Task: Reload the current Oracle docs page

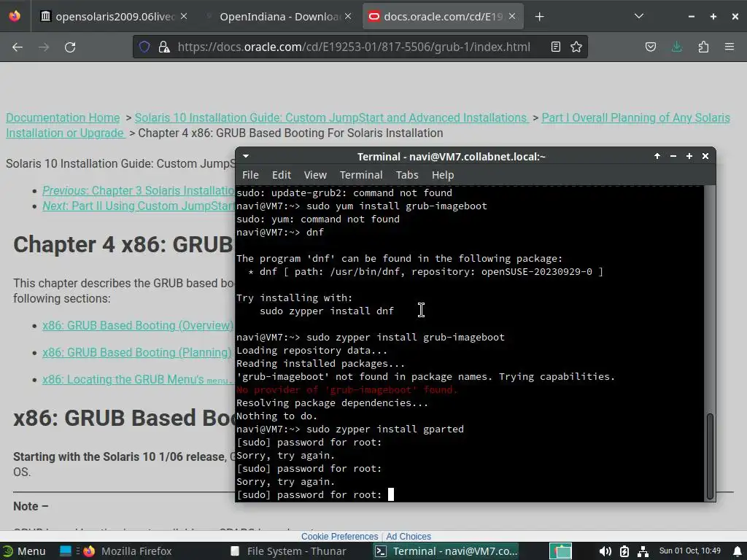Action: point(70,47)
